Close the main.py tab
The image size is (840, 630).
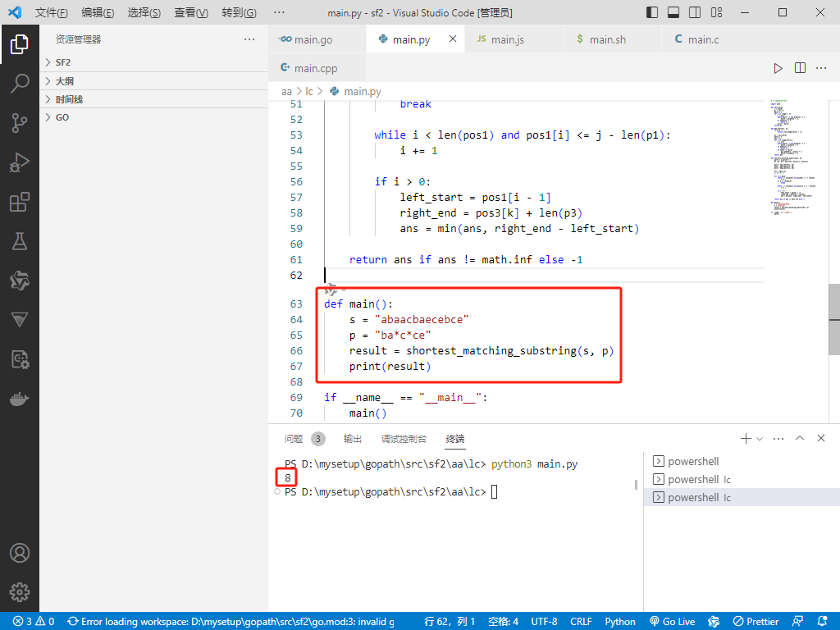pyautogui.click(x=453, y=39)
